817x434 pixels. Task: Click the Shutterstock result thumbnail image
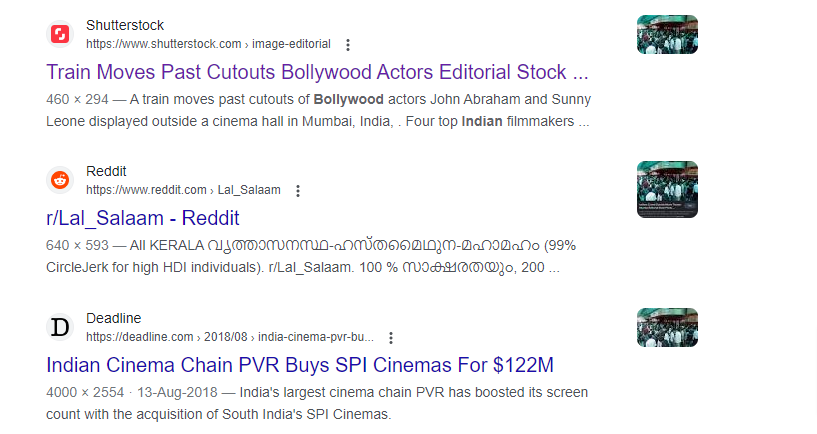click(x=667, y=34)
